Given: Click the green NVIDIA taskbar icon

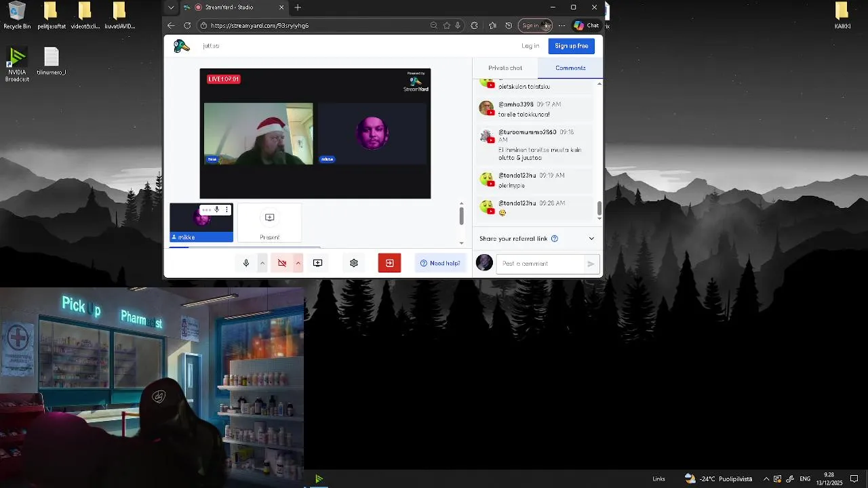Looking at the screenshot, I should [319, 479].
